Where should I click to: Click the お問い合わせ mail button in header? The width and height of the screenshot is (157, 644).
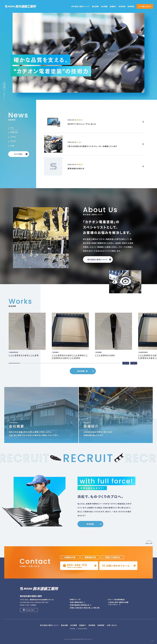click(x=145, y=7)
